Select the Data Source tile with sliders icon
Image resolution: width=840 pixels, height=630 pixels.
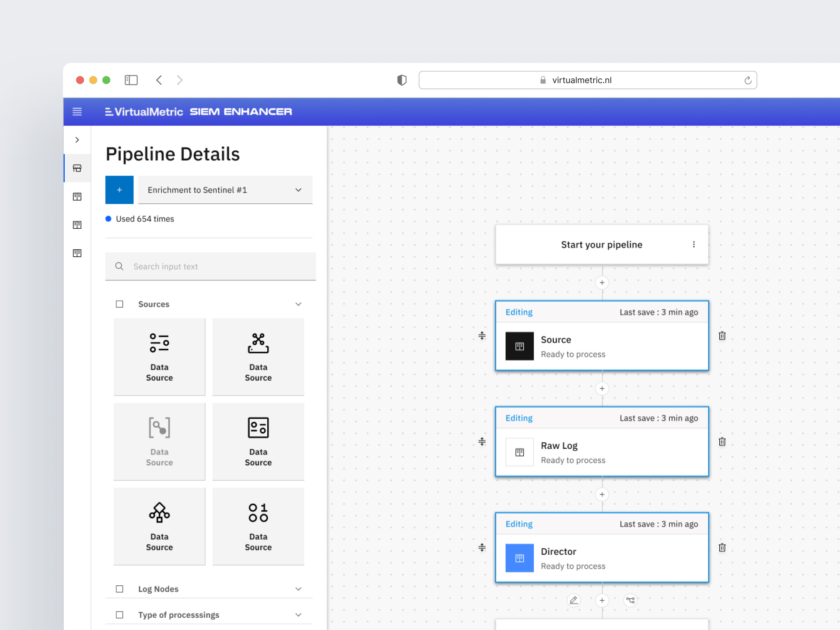(x=159, y=357)
